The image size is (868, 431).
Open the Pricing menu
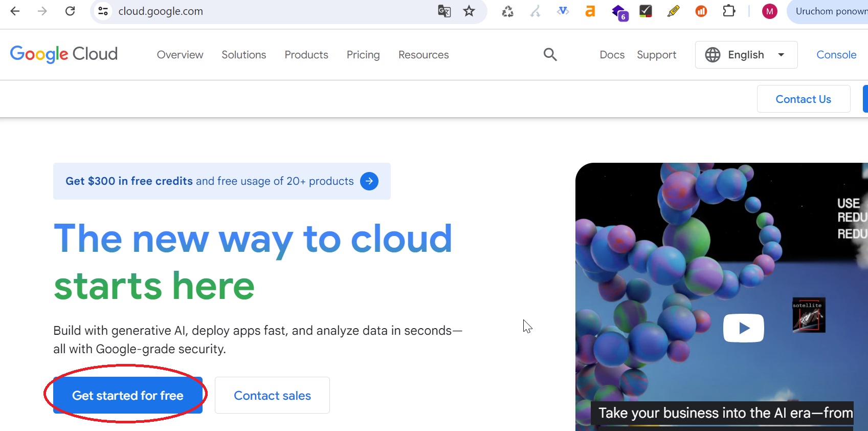pos(363,55)
